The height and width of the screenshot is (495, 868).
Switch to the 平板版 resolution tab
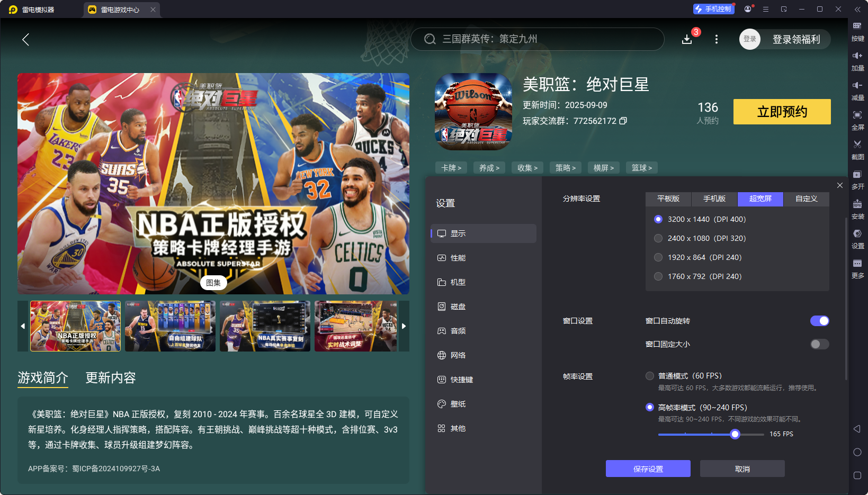click(668, 199)
